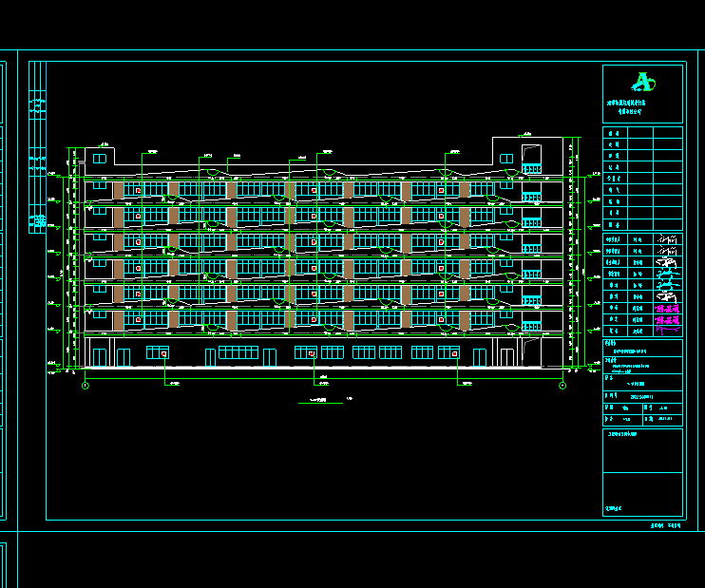Select the rooftop structure at top right
Viewport: 705px width, 588px height.
517,157
